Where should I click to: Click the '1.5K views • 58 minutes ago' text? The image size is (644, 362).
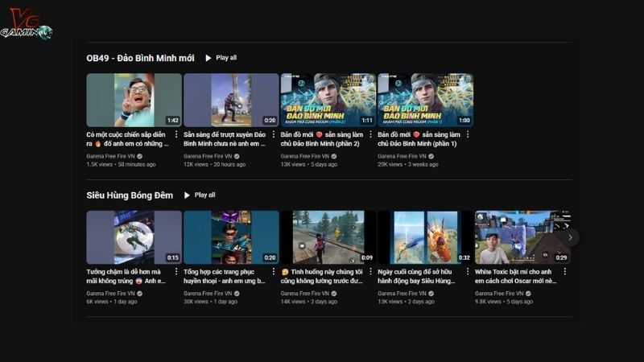(122, 164)
